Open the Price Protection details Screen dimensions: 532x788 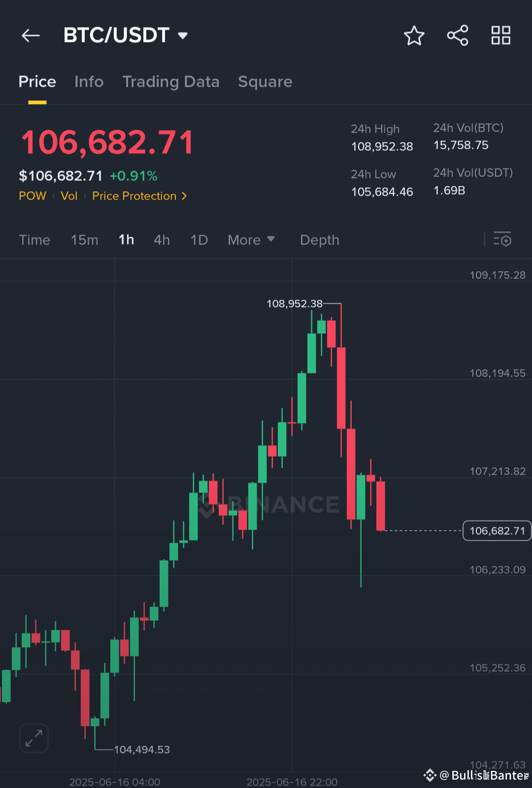point(139,196)
